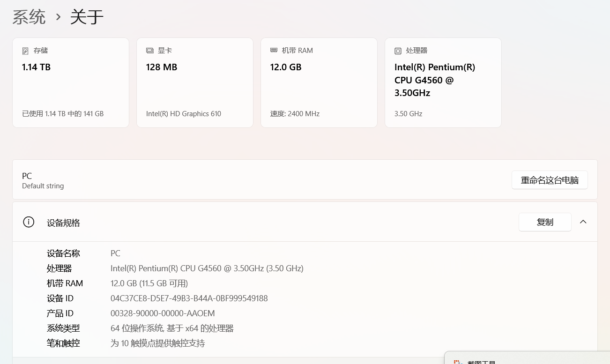This screenshot has width=610, height=364.
Task: Click the 系统类型 row label
Action: click(x=63, y=328)
